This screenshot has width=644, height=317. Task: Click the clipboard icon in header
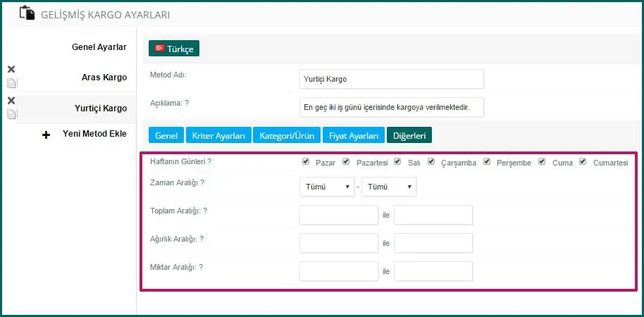27,13
